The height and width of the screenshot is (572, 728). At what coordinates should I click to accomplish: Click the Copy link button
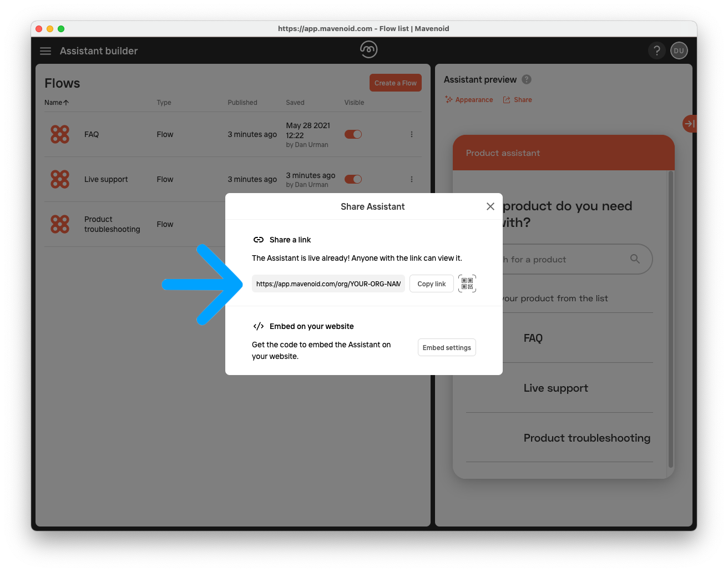tap(432, 284)
